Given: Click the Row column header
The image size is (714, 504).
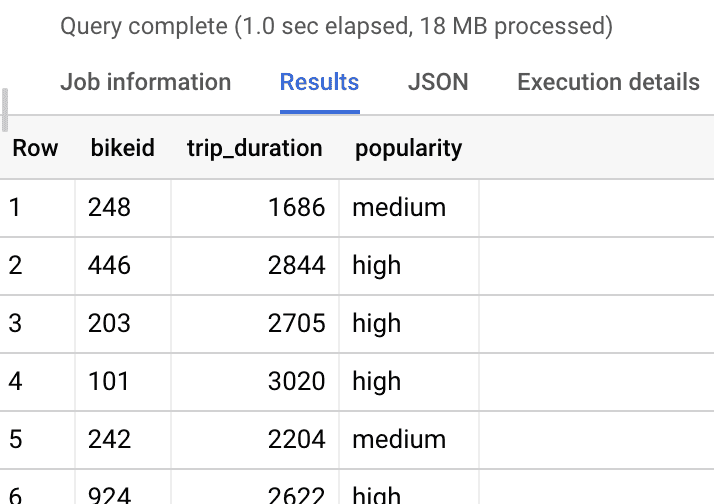Looking at the screenshot, I should 35,149.
